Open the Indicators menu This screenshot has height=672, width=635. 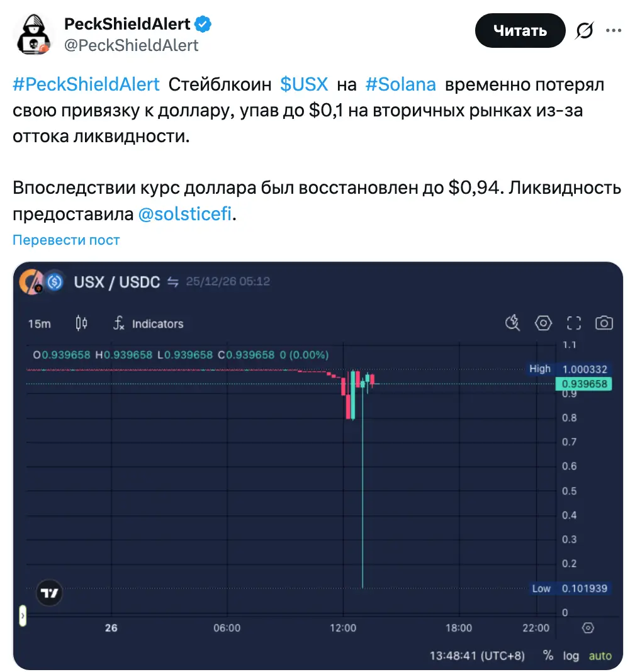149,323
